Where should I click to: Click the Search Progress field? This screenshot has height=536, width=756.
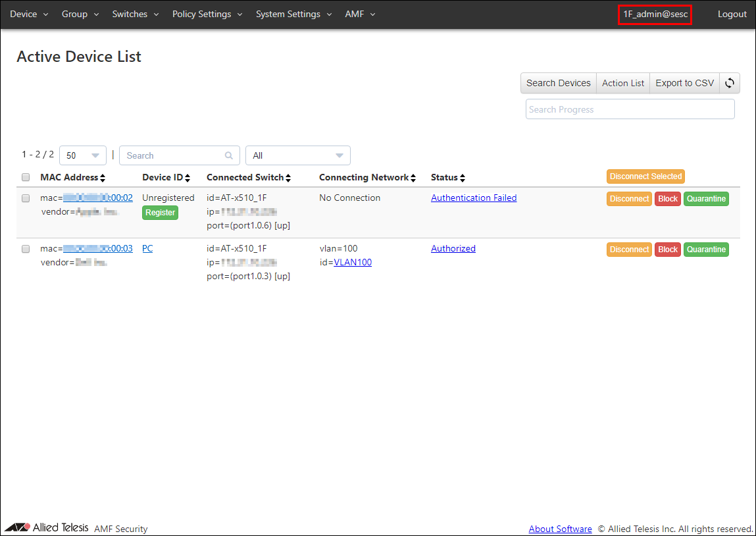[x=630, y=109]
